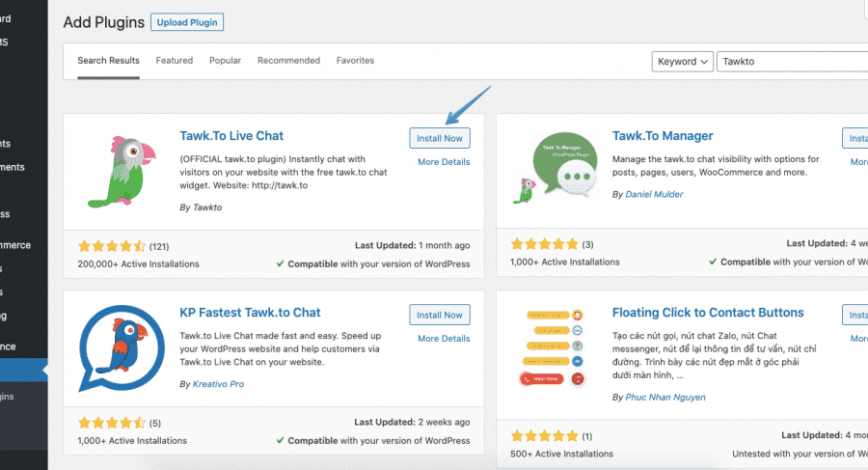Viewport: 868px width, 470px height.
Task: Open the Favorites tab
Action: pyautogui.click(x=355, y=61)
